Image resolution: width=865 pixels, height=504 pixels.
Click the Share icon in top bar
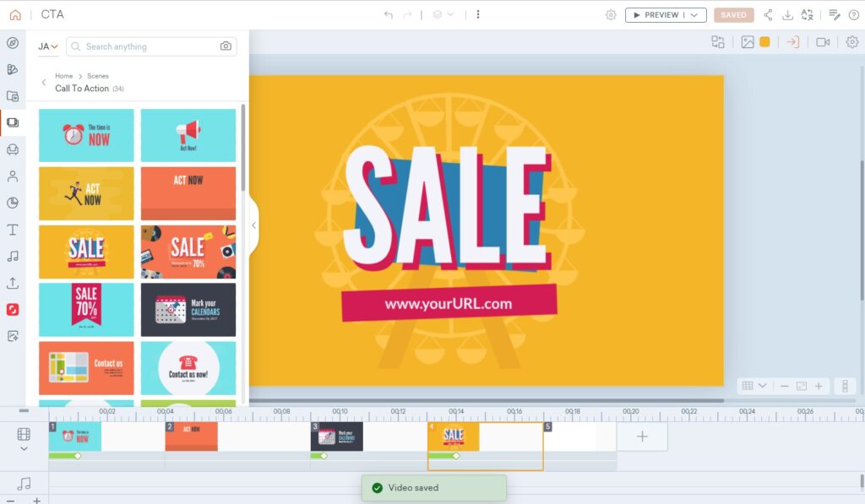(768, 15)
